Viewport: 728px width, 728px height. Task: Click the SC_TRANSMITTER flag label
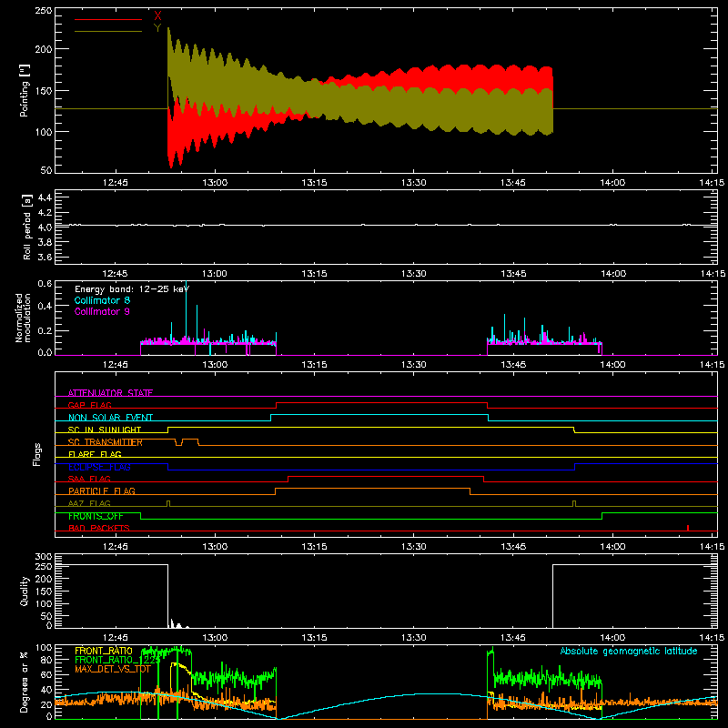pos(106,442)
